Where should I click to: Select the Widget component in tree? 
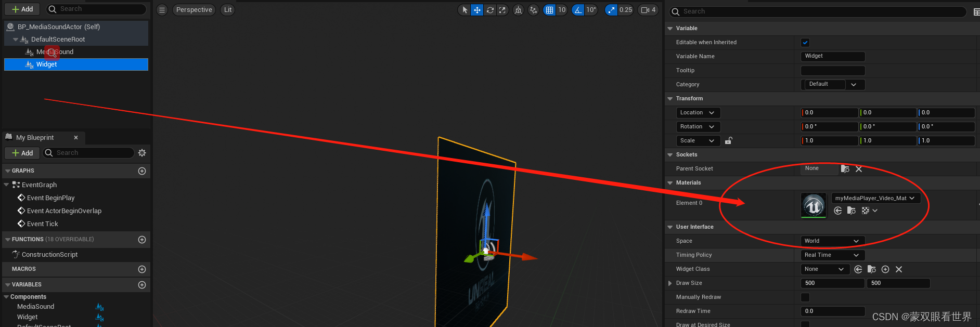click(76, 64)
